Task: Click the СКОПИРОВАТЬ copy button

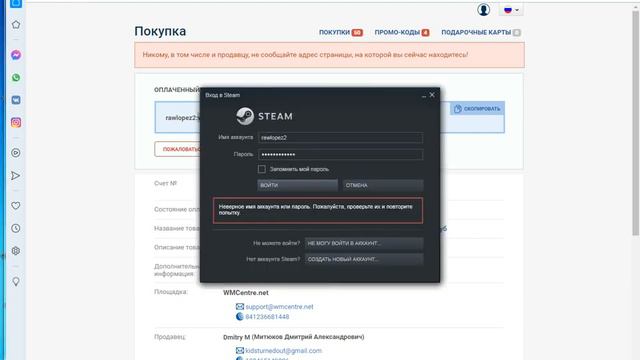Action: point(477,109)
